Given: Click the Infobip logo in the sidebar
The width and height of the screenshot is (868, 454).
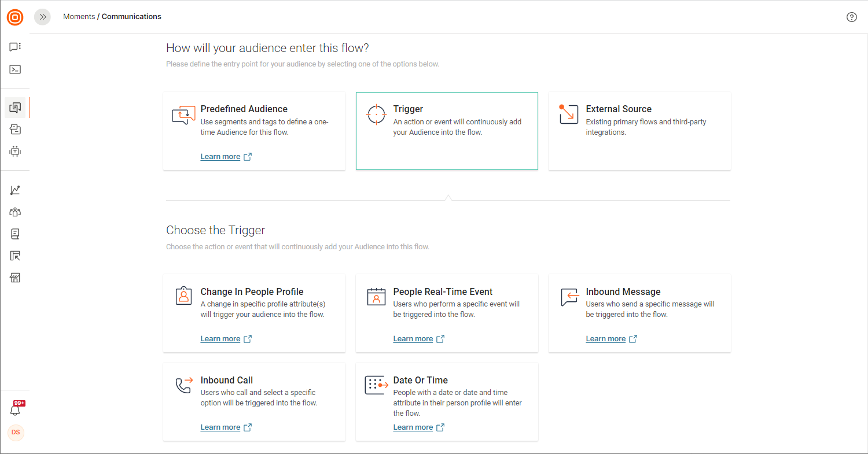Looking at the screenshot, I should tap(15, 17).
